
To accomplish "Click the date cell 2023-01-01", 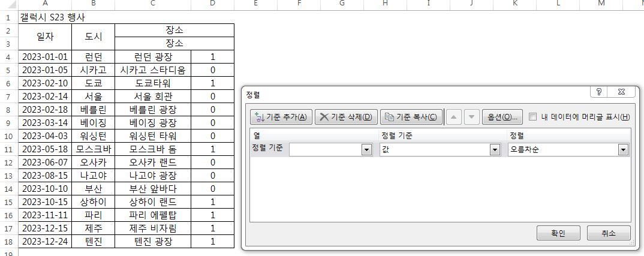I will (x=45, y=57).
